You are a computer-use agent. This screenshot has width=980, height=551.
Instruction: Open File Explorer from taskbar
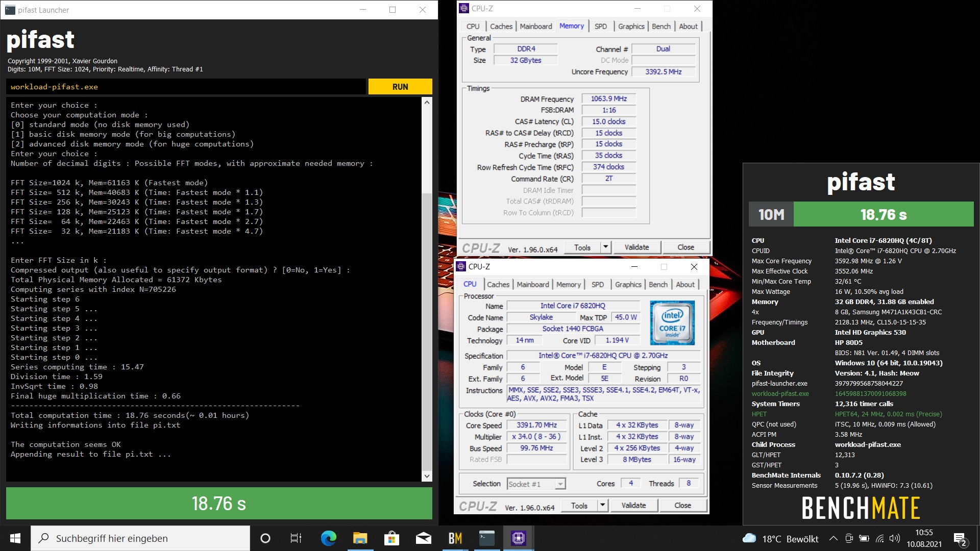(x=360, y=538)
